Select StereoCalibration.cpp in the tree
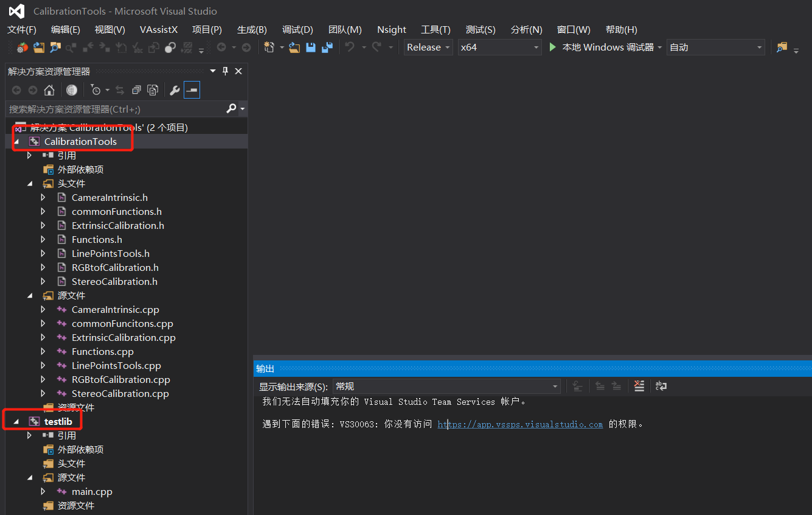This screenshot has width=812, height=515. coord(120,393)
